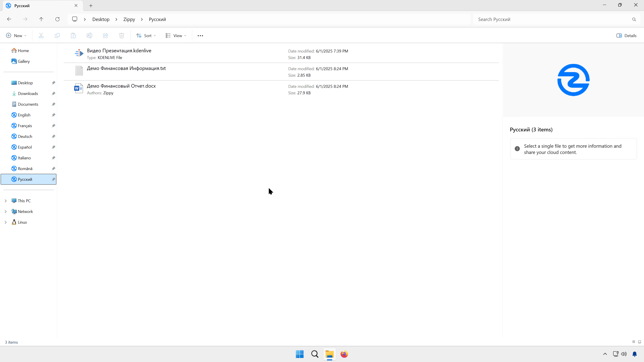Click the Forward navigation arrow
Screen dimensions: 644x362
point(25,19)
